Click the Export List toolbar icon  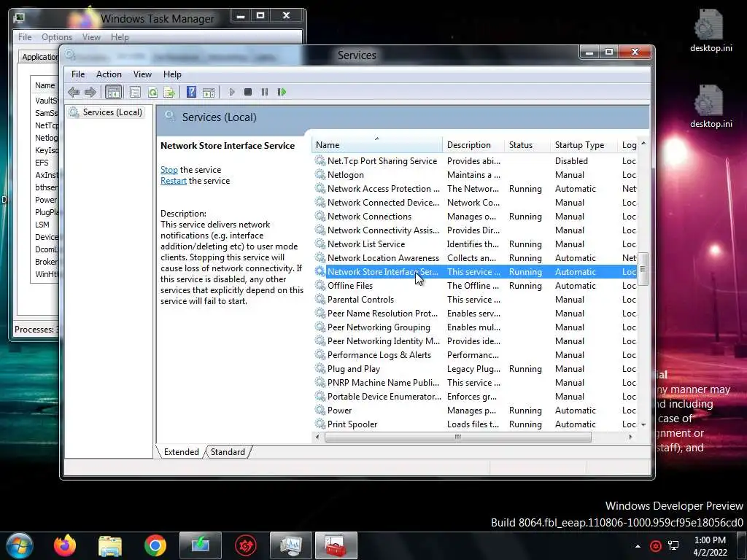(x=169, y=93)
